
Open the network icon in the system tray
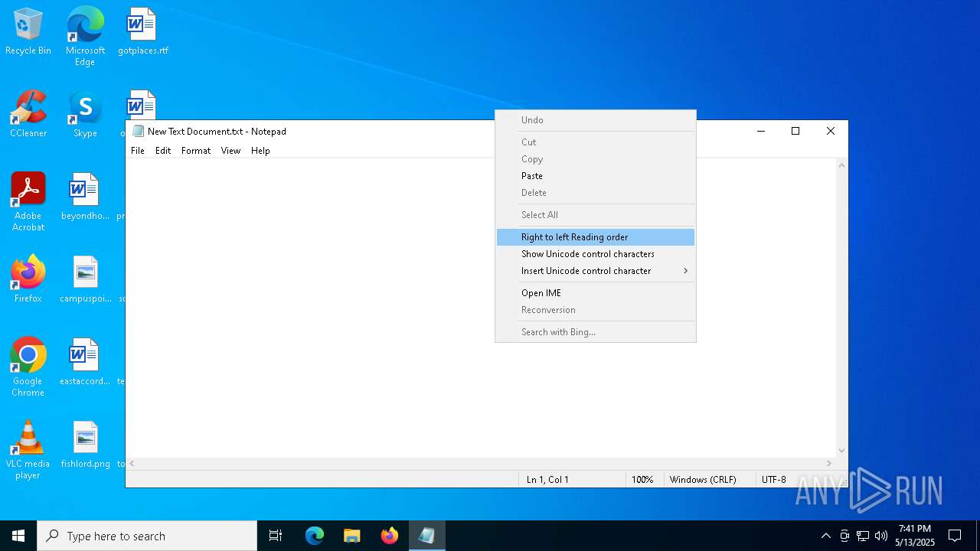[863, 536]
